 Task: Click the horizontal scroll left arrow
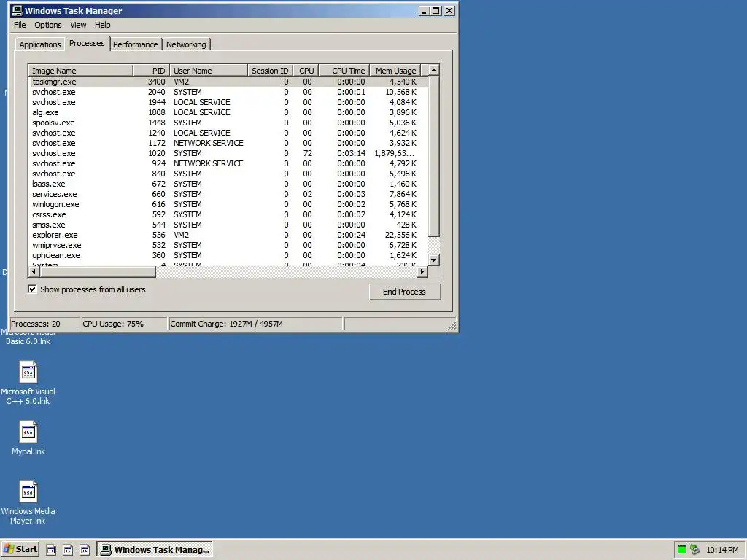pos(34,271)
